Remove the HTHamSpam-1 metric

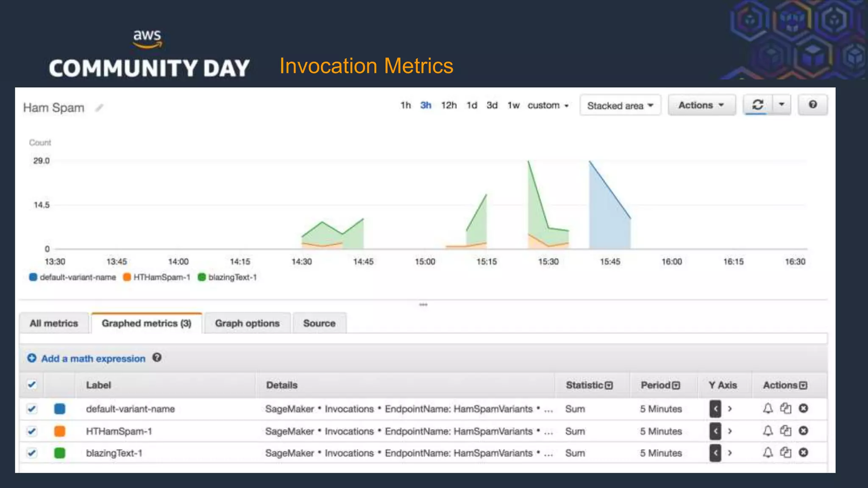pyautogui.click(x=803, y=431)
